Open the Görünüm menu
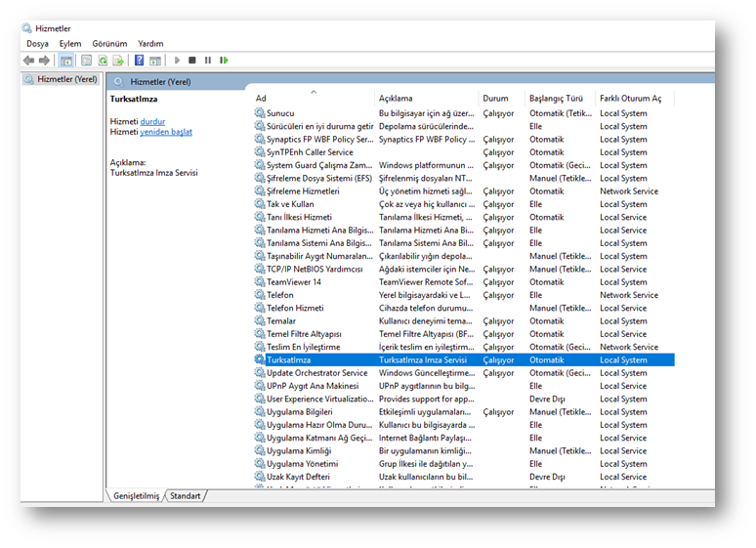 pyautogui.click(x=109, y=44)
